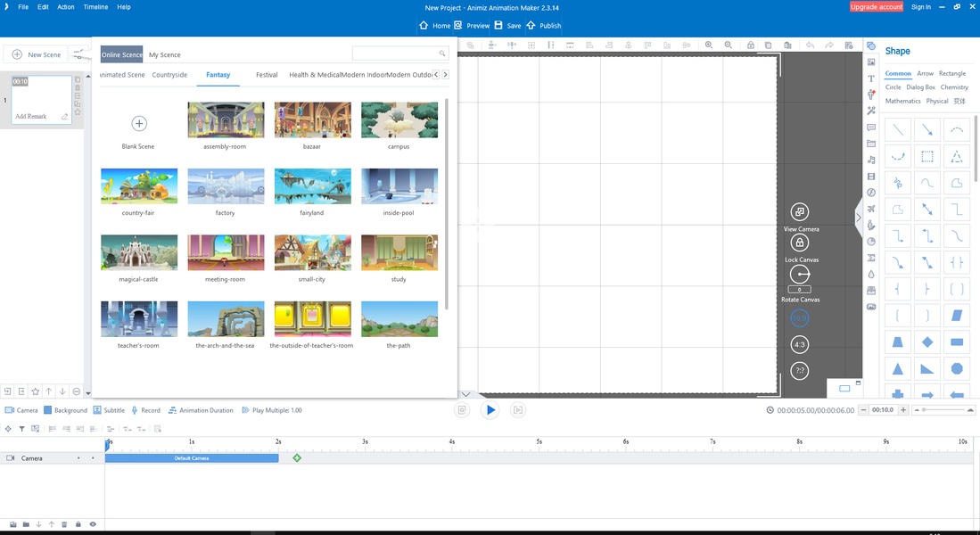
Task: Toggle the Lock Canvas button
Action: tap(800, 243)
